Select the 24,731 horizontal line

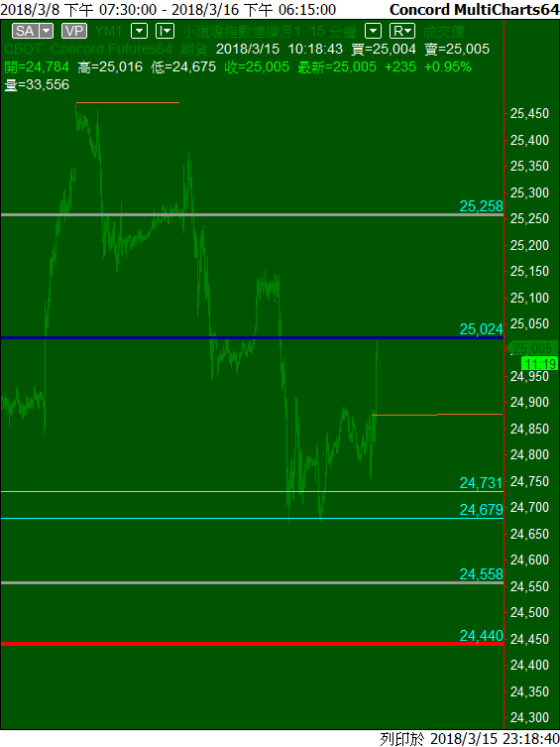(x=252, y=491)
